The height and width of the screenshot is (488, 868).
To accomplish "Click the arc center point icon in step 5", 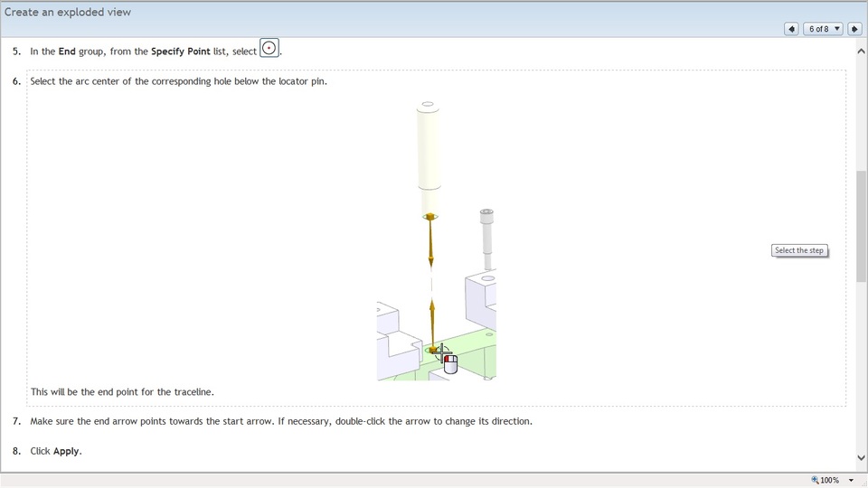I will [269, 48].
